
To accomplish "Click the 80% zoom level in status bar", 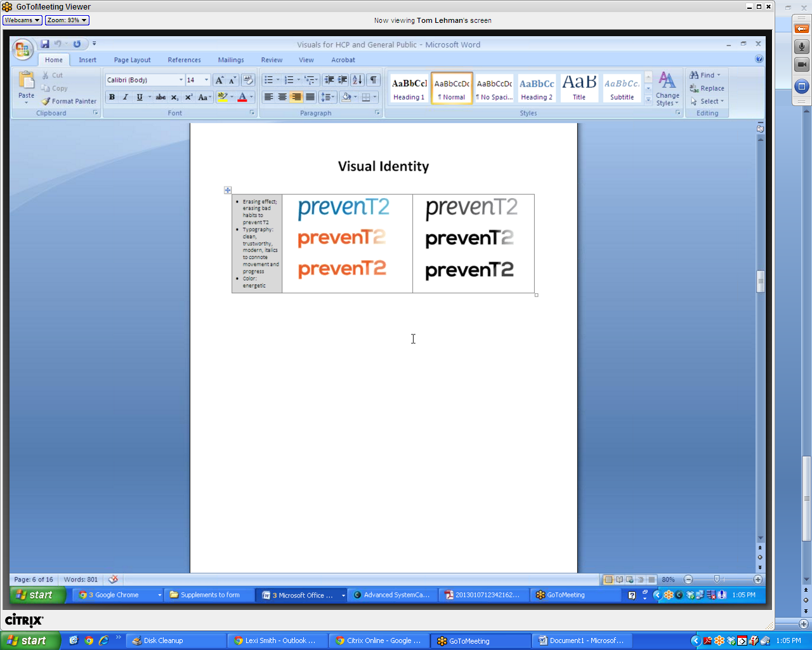I will coord(668,580).
